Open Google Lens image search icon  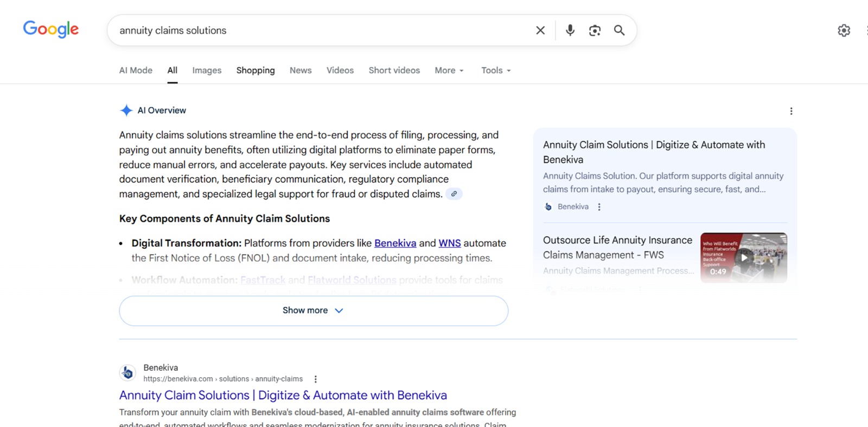click(595, 30)
